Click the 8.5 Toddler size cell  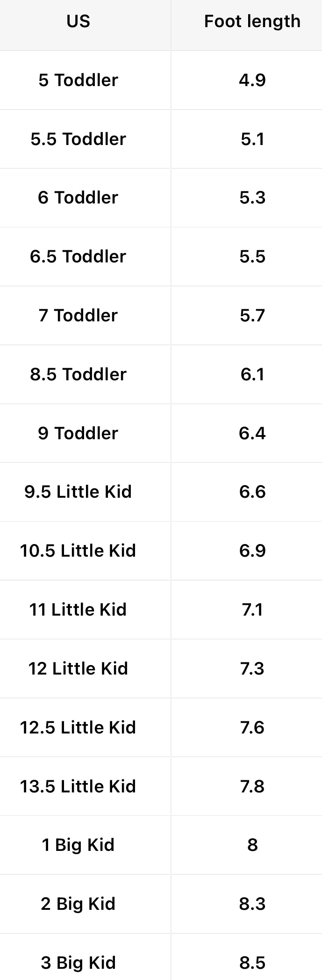(x=78, y=374)
